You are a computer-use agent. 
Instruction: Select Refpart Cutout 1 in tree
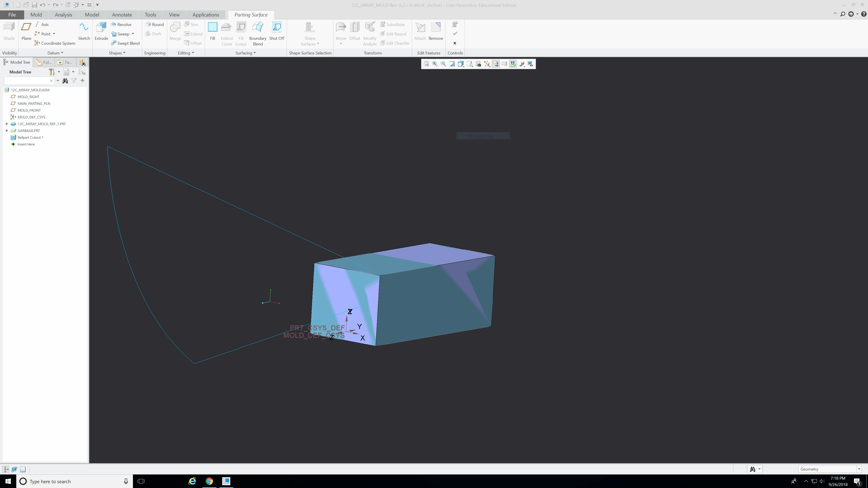pyautogui.click(x=30, y=137)
